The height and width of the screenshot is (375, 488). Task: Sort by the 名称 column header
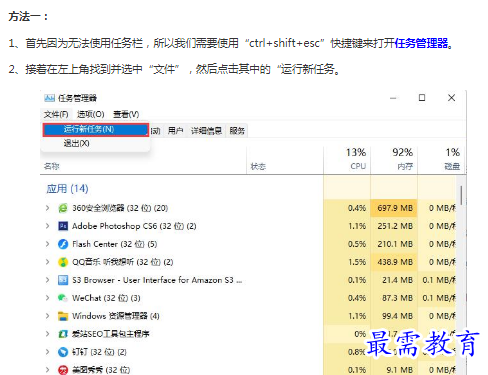point(52,166)
